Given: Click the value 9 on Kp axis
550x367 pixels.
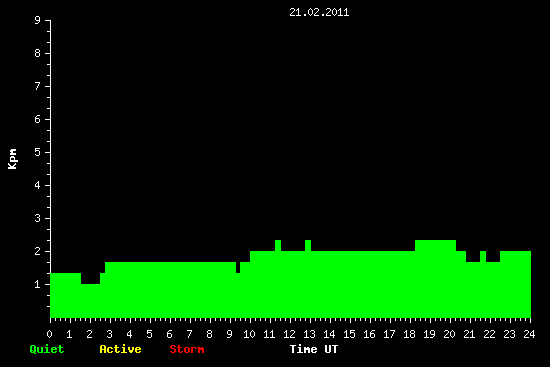Looking at the screenshot, I should click(38, 20).
